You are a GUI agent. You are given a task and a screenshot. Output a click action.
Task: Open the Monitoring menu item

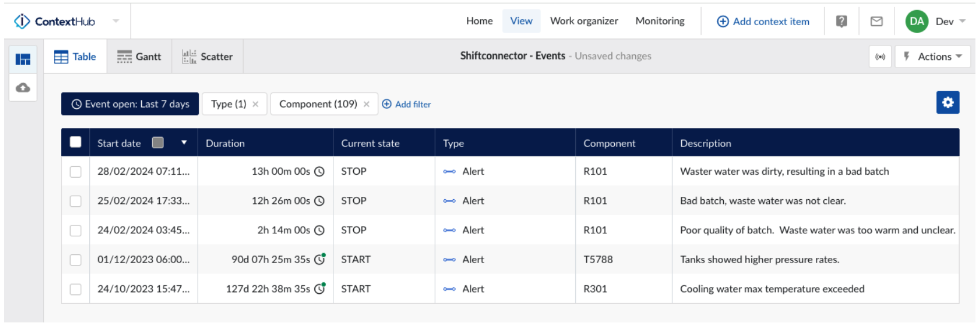660,21
